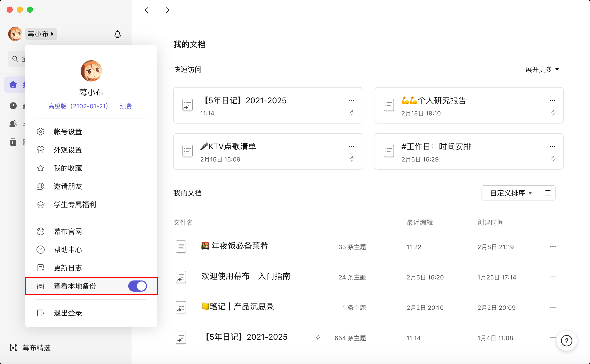Viewport: 590px width, 364px height.
Task: Click the notification bell icon
Action: pyautogui.click(x=118, y=34)
